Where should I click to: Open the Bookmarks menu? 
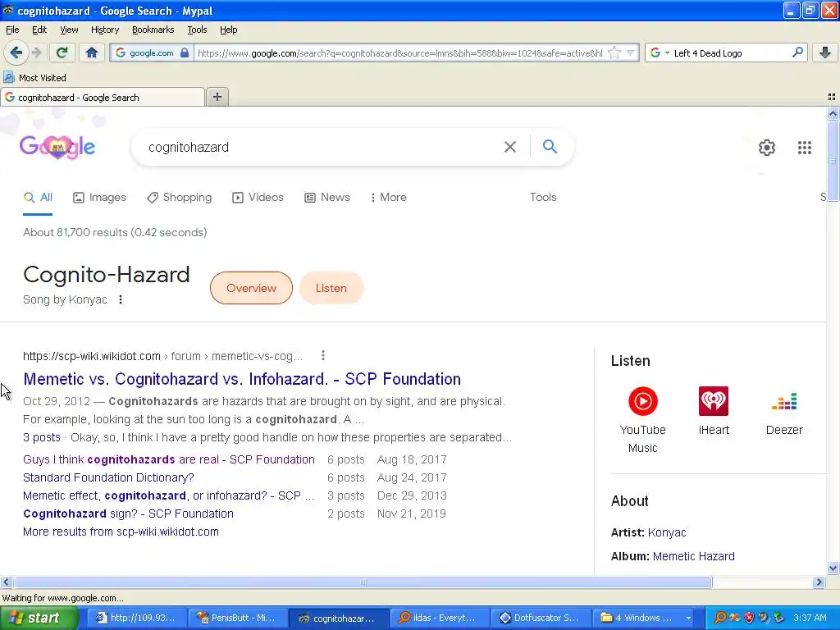pyautogui.click(x=153, y=30)
